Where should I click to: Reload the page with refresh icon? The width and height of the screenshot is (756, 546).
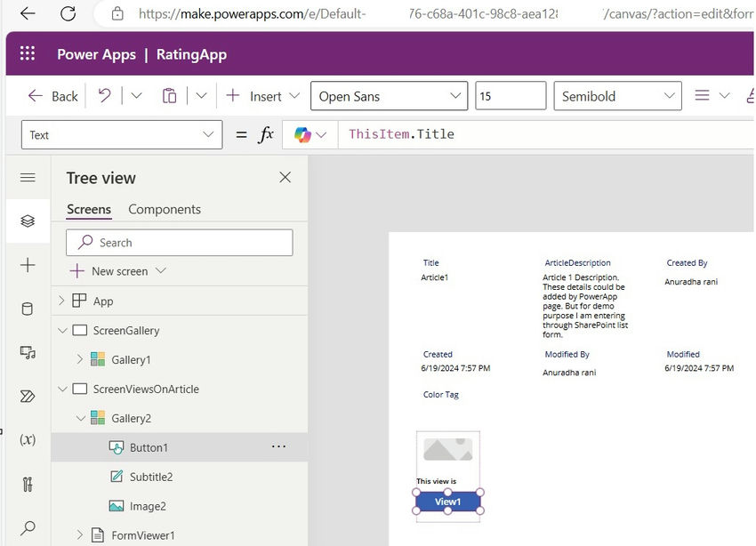[68, 13]
